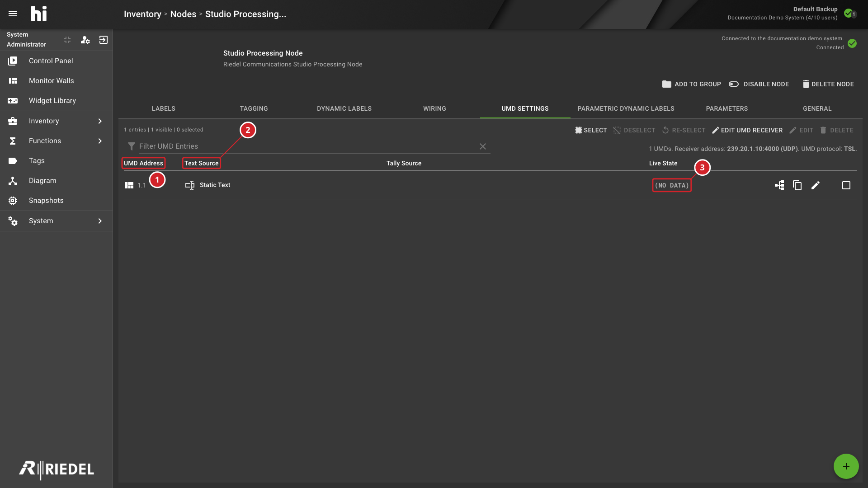Viewport: 868px width, 488px height.
Task: Click Add To Group
Action: tap(692, 84)
